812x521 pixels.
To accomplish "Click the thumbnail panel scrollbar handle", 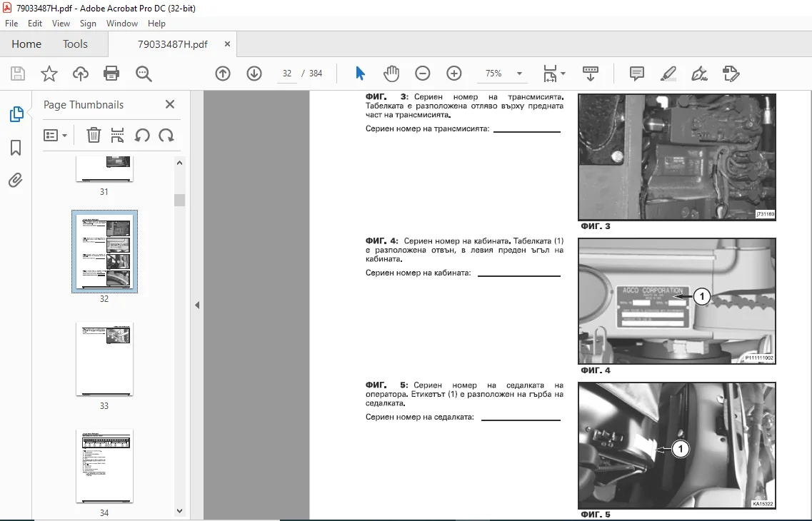I will coord(180,200).
